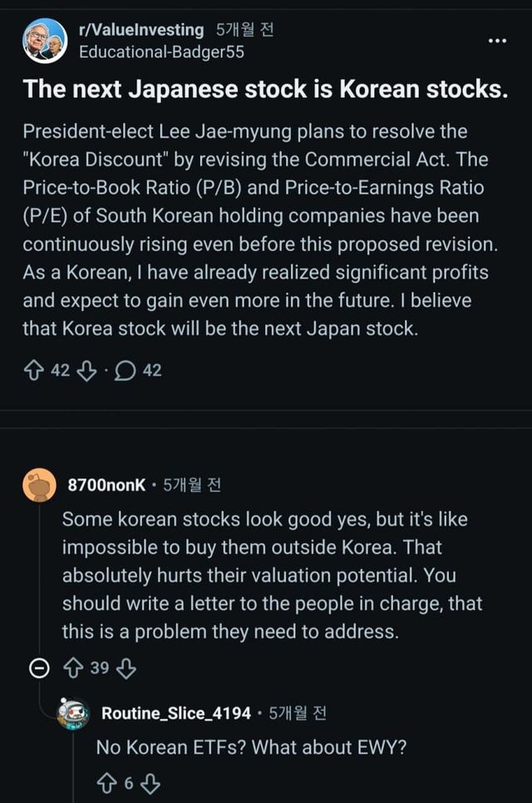Open the 8700nonK profile avatar
This screenshot has height=803, width=532.
[38, 485]
